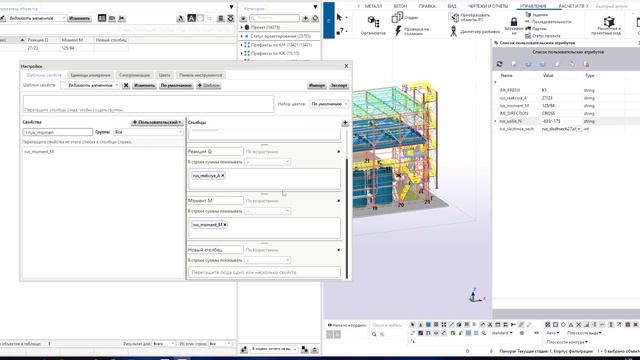Switch to the Панель инструментов tab
640x360 pixels.
200,75
